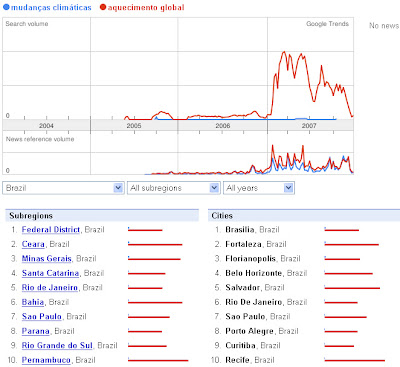Open the Parana subregion link
This screenshot has height=367, width=400.
point(35,331)
